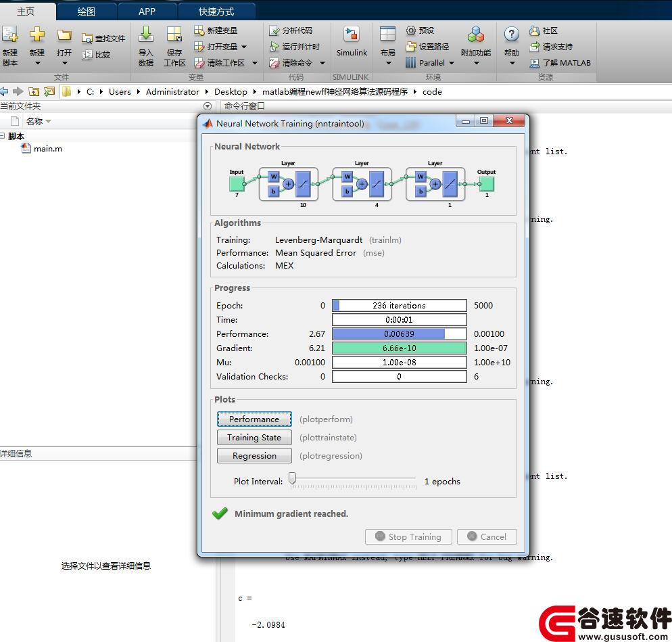
Task: Expand the Open (打开) dropdown arrow
Action: click(64, 64)
